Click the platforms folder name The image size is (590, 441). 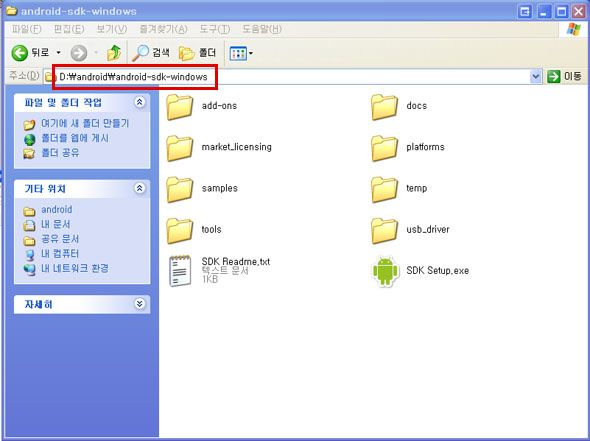[425, 146]
